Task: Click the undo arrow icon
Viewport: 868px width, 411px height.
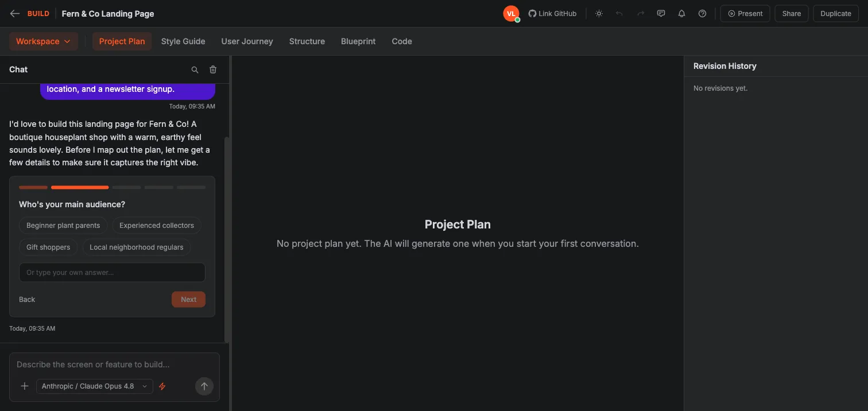Action: tap(619, 14)
